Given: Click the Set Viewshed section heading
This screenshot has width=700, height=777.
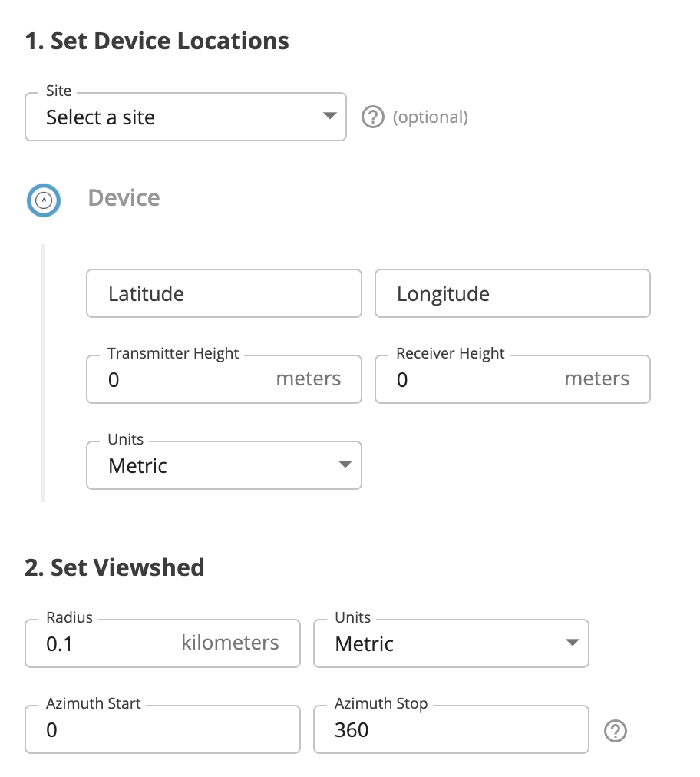Looking at the screenshot, I should (115, 567).
